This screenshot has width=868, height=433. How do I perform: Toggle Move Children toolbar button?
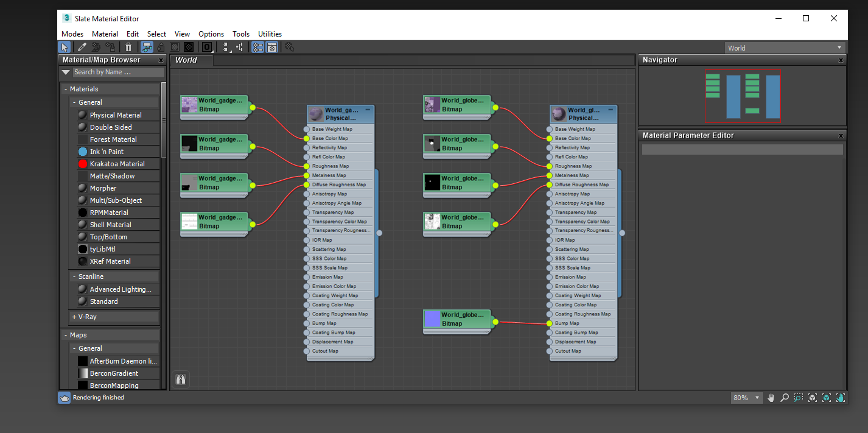(x=147, y=47)
